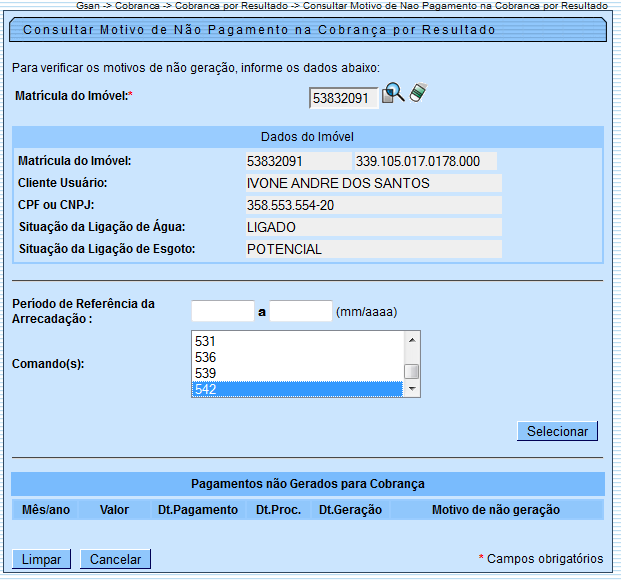
Task: Click the command list scrollbar thumb
Action: (x=412, y=372)
